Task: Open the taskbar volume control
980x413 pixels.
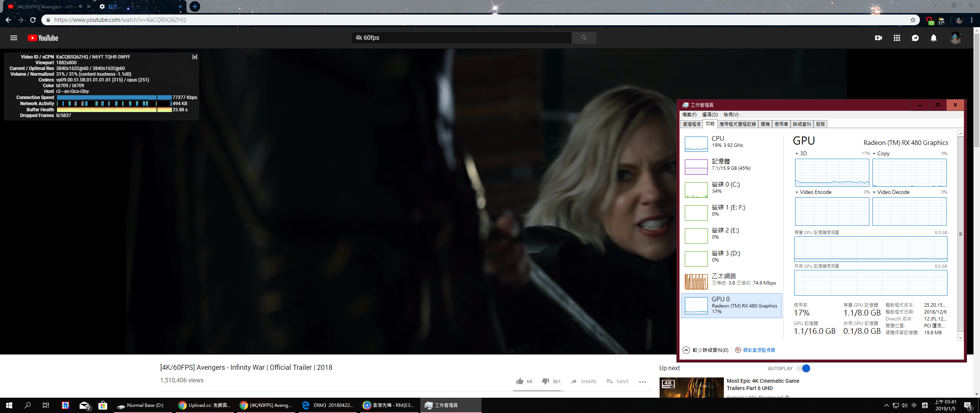Action: [x=905, y=405]
